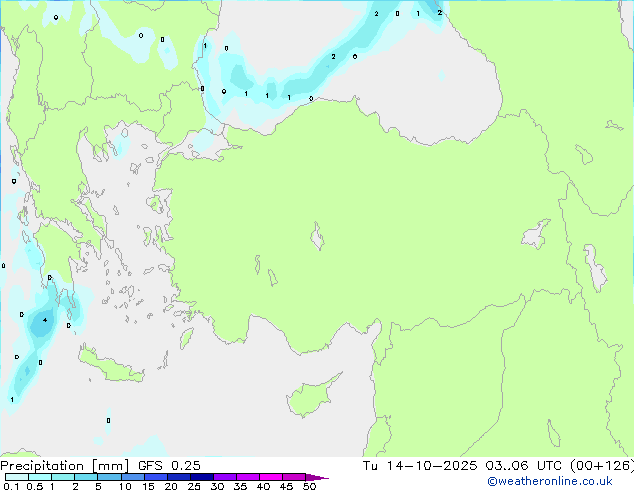Click the legend scale label "10"
The height and width of the screenshot is (490, 634).
click(125, 486)
